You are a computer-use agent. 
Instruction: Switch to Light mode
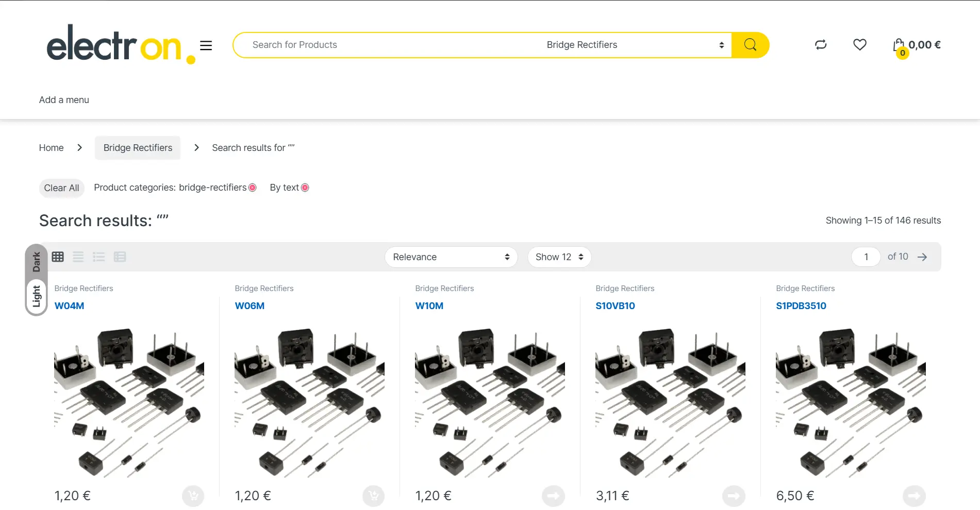pos(36,296)
